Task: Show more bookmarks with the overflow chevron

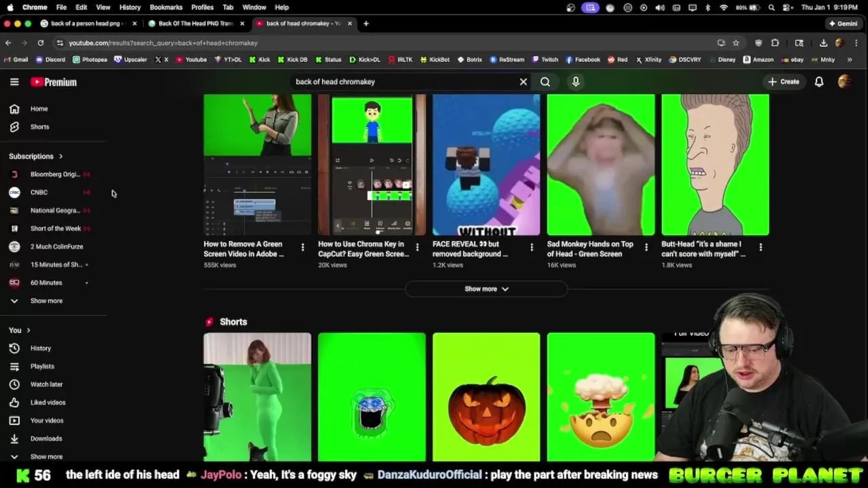Action: click(x=850, y=60)
